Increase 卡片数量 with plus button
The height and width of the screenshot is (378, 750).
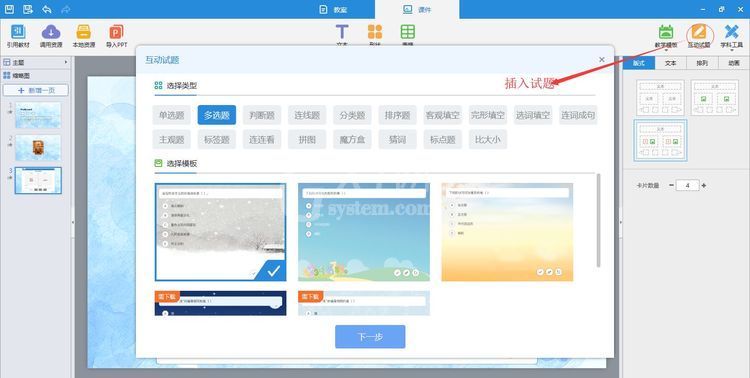[704, 185]
